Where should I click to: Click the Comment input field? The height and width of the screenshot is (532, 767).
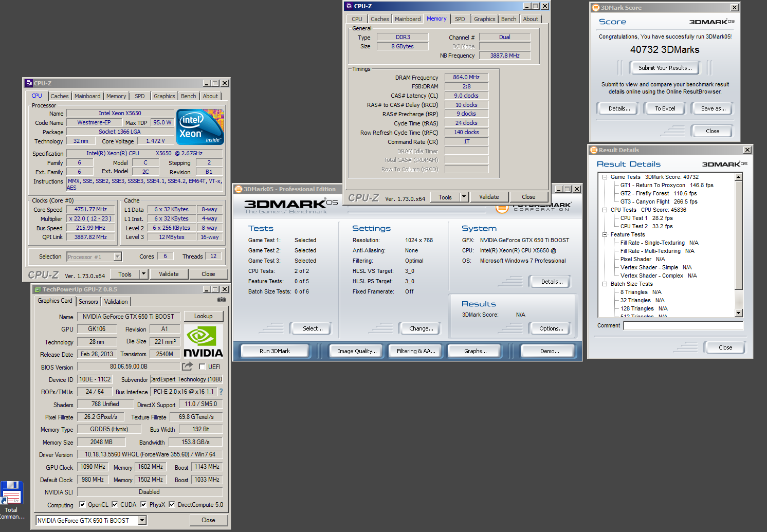(x=683, y=325)
